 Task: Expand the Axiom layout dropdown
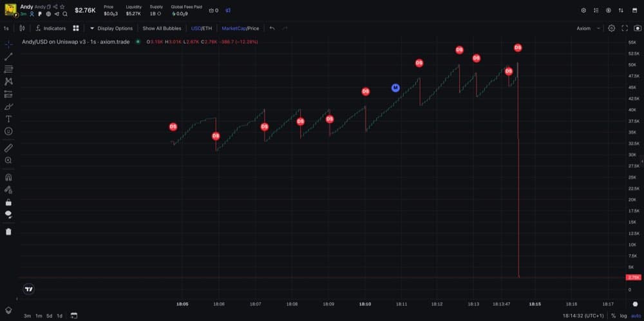point(588,28)
